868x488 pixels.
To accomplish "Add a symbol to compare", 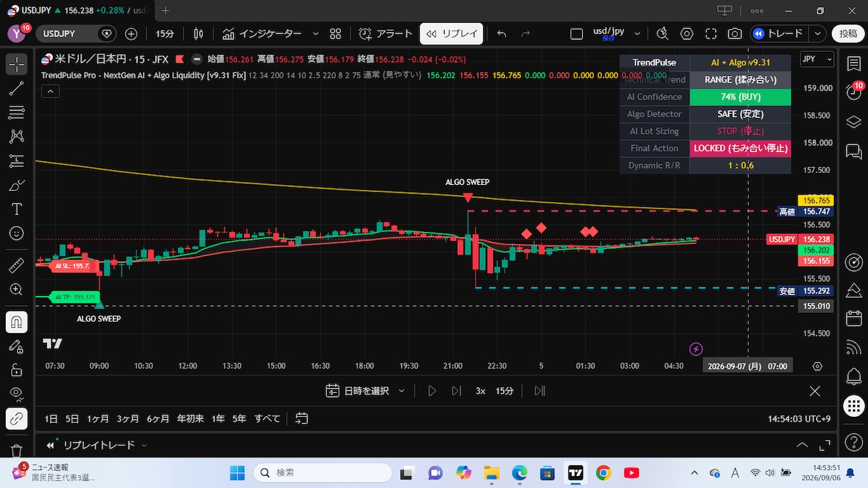I will 131,33.
